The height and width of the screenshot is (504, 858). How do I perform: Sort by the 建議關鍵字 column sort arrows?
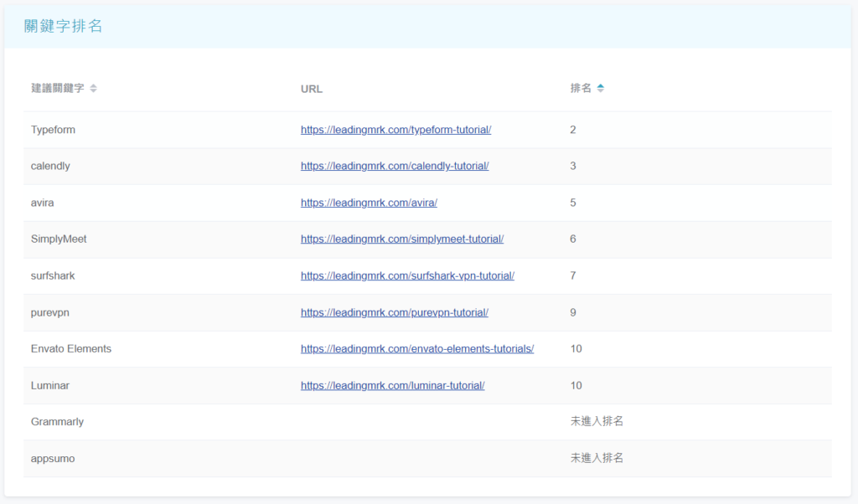pos(94,89)
